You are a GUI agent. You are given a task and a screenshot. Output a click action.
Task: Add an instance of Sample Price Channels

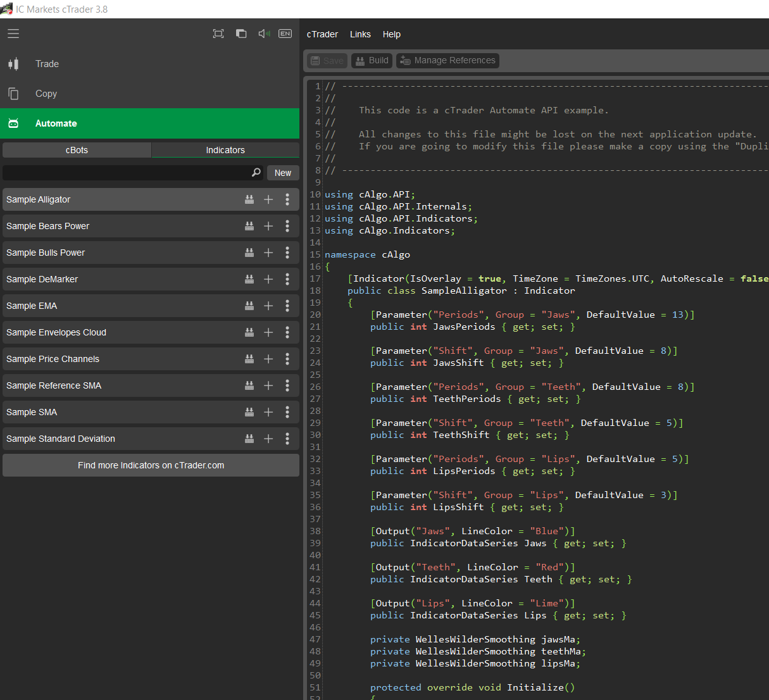(x=268, y=359)
